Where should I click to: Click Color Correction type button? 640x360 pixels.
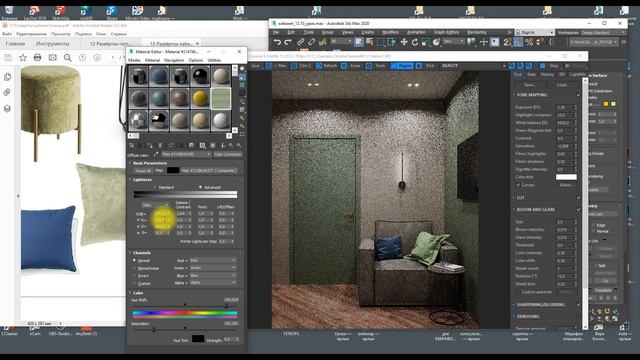click(x=228, y=155)
